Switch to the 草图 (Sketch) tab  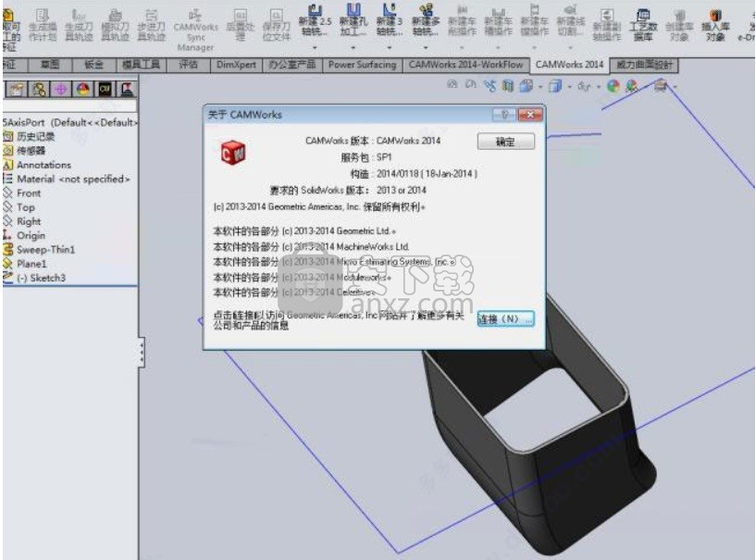tap(50, 64)
